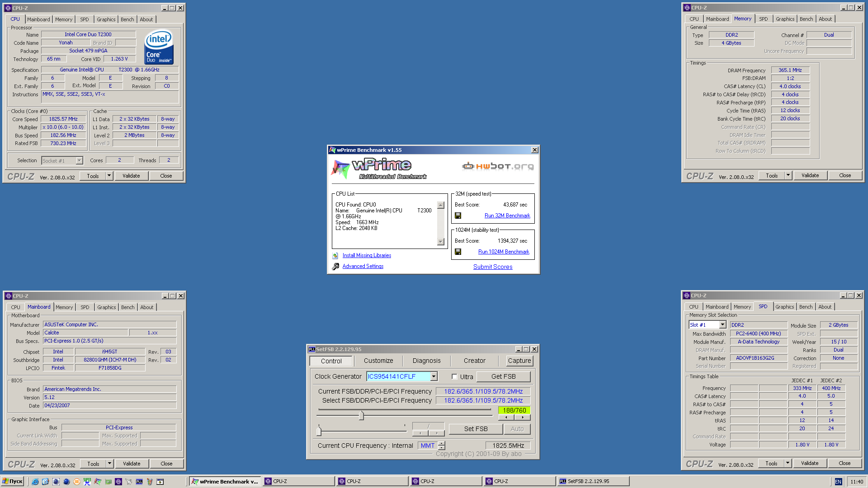
Task: Click wPrime title bar icon
Action: pyautogui.click(x=333, y=150)
